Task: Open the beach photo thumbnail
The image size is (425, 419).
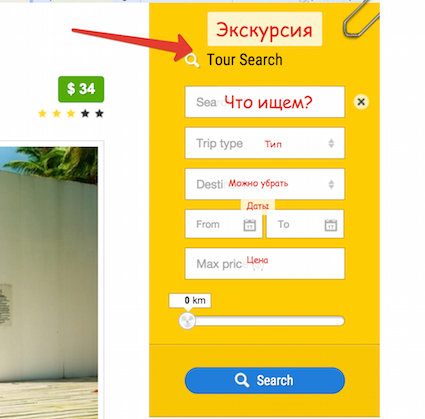Action: [x=49, y=283]
